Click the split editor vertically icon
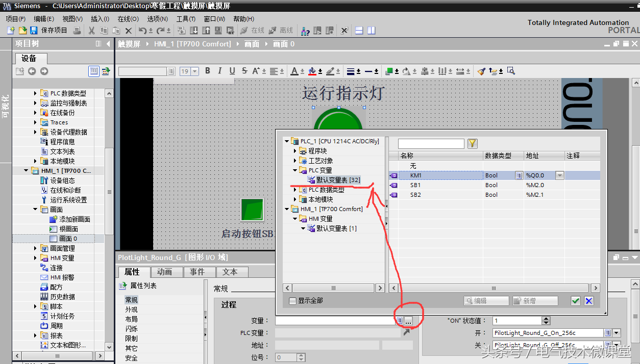Screen dimensions: 640x364 click(x=371, y=31)
